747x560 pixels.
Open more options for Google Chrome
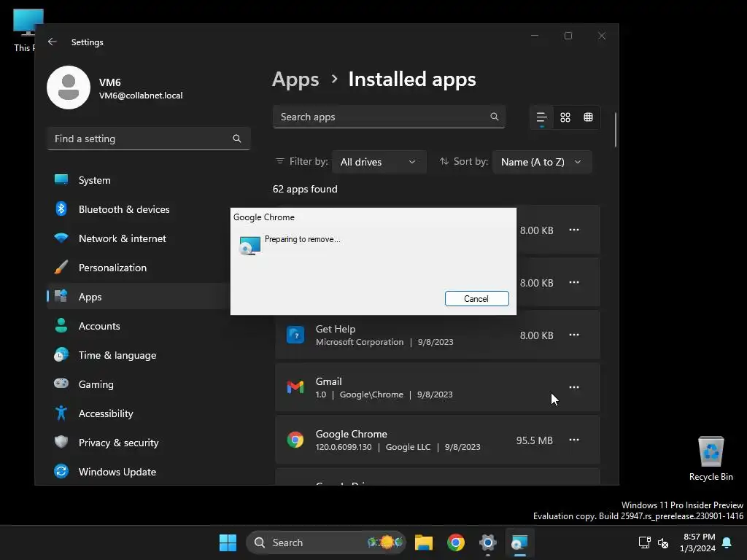click(574, 440)
